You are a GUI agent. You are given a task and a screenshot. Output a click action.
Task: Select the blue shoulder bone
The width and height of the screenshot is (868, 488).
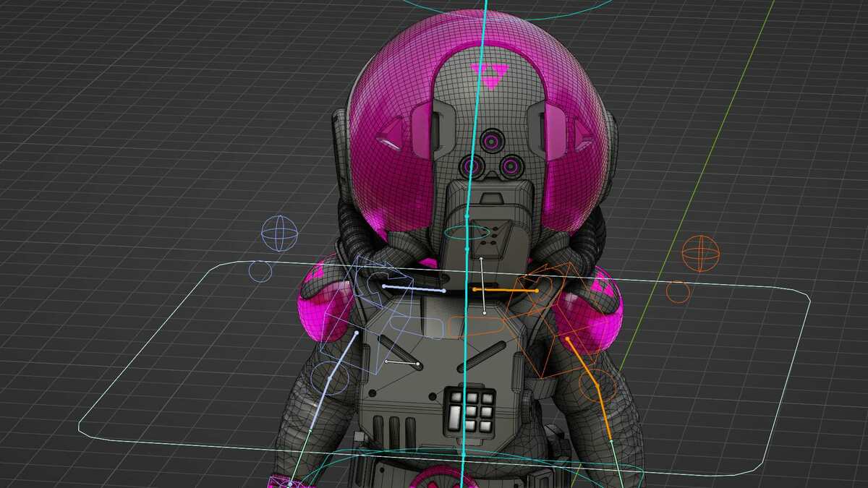pyautogui.click(x=413, y=288)
